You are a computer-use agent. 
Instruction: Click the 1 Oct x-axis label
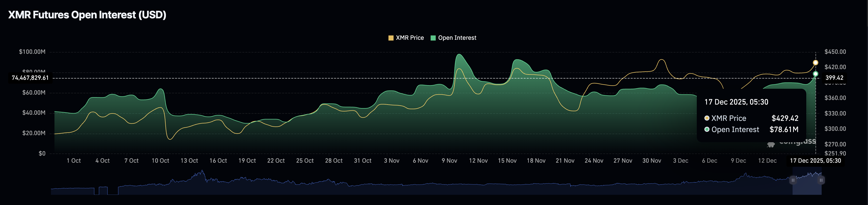(73, 161)
